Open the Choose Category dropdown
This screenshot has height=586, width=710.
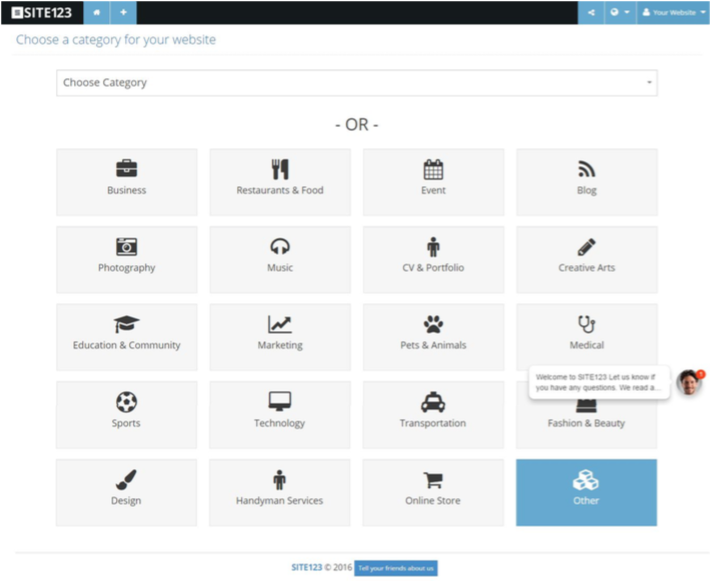[357, 83]
